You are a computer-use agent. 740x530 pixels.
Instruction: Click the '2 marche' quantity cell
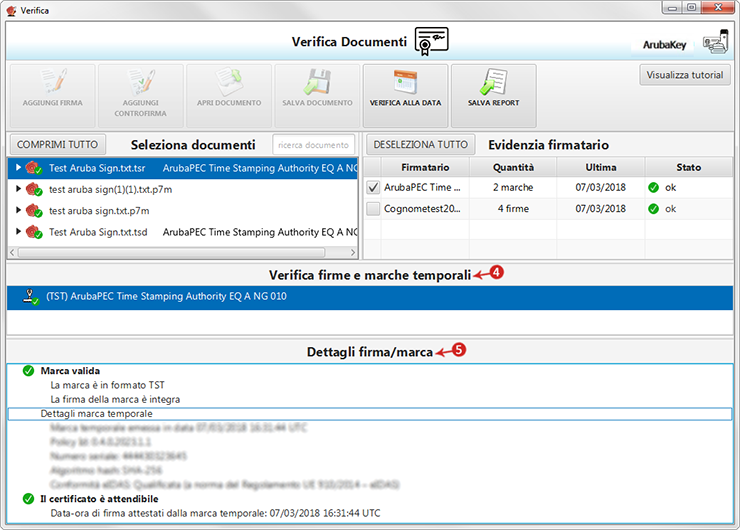pos(513,187)
